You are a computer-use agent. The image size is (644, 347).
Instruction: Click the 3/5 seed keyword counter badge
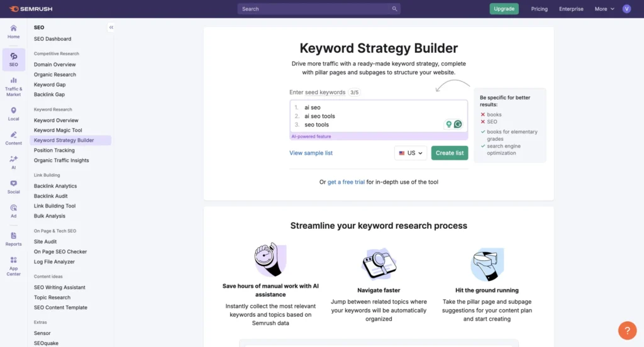(x=354, y=92)
